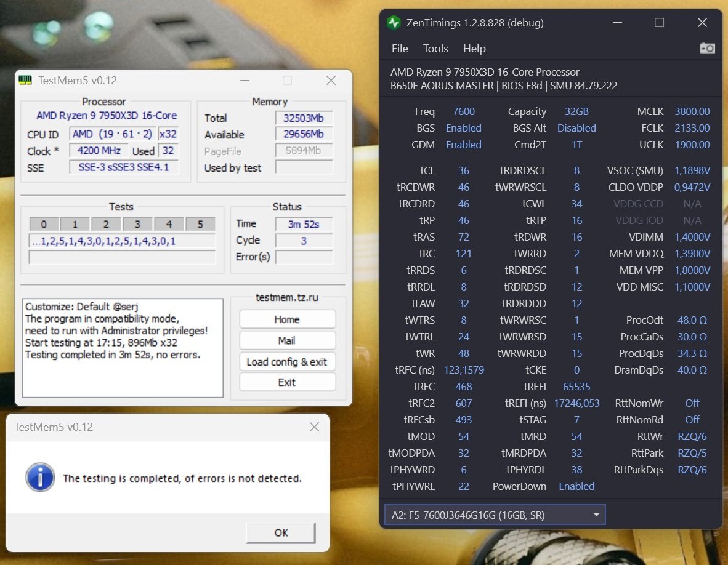
Task: Click the RttPark value RZQ/5
Action: click(x=692, y=453)
